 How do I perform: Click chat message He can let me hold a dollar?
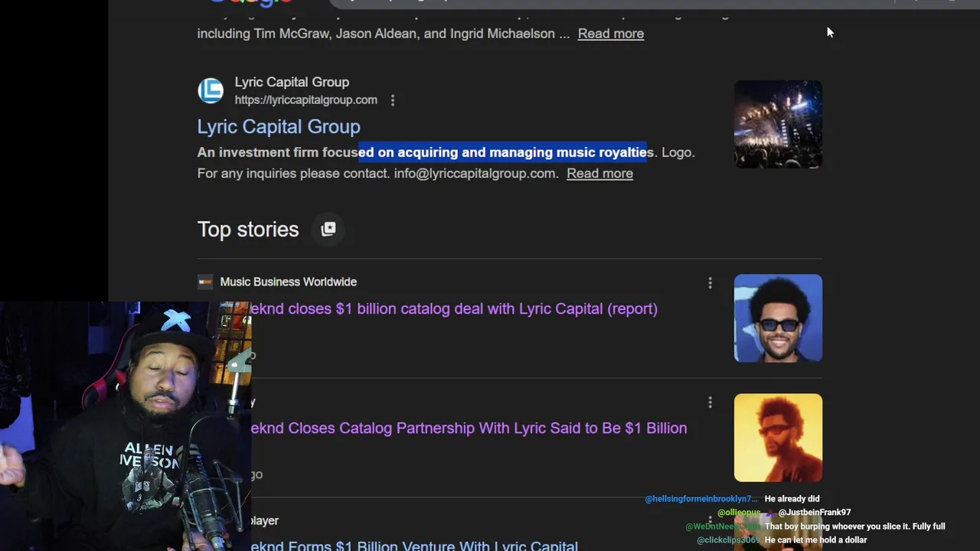815,540
